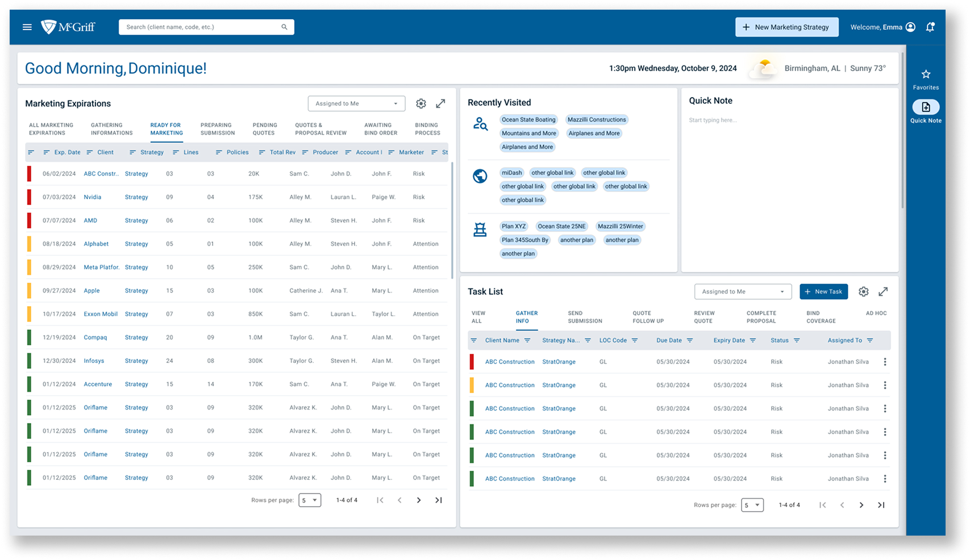Click the New Task button
Image resolution: width=970 pixels, height=560 pixels.
tap(823, 291)
